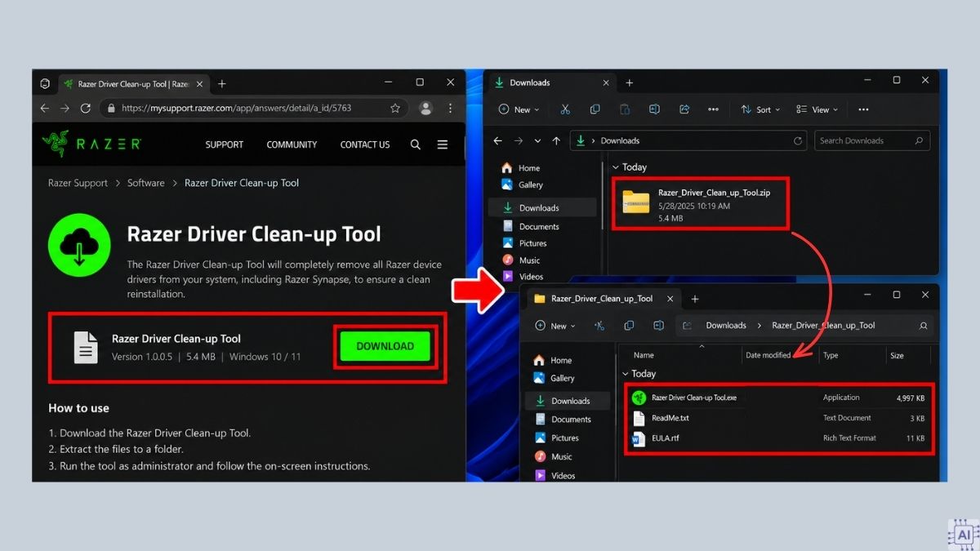980x551 pixels.
Task: Click the Copy icon in the Downloads window
Action: click(x=595, y=109)
